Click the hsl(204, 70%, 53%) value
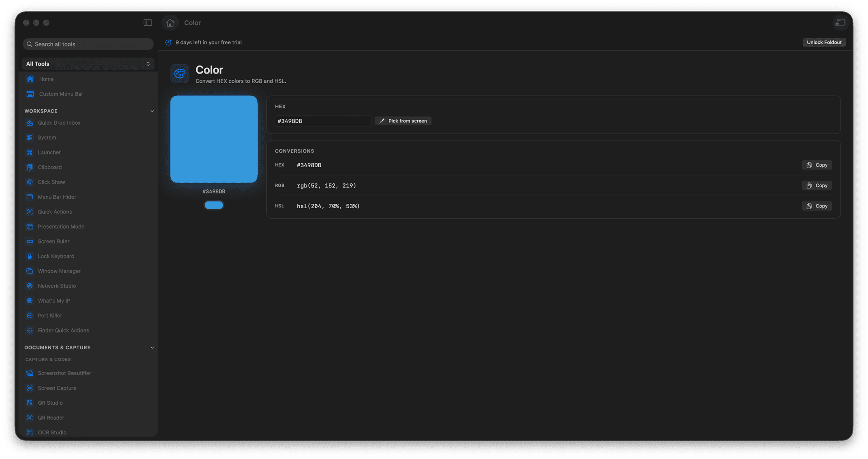Image resolution: width=868 pixels, height=459 pixels. tap(328, 206)
